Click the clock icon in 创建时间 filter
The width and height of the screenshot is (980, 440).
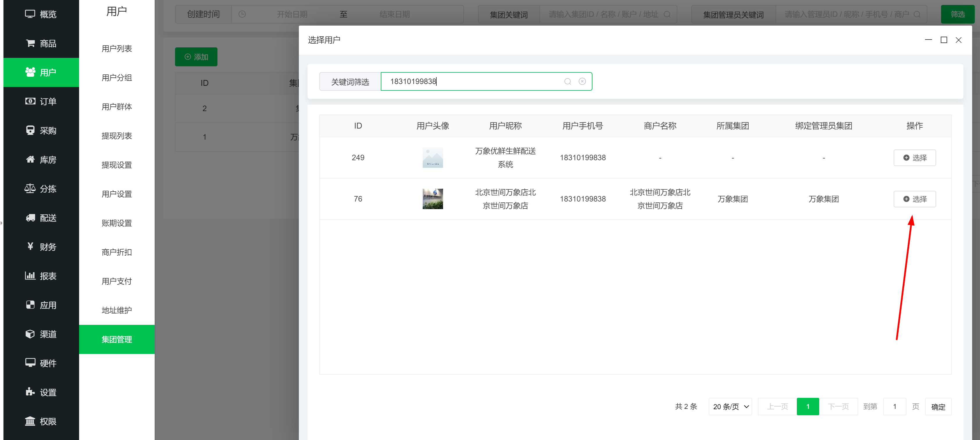tap(242, 15)
